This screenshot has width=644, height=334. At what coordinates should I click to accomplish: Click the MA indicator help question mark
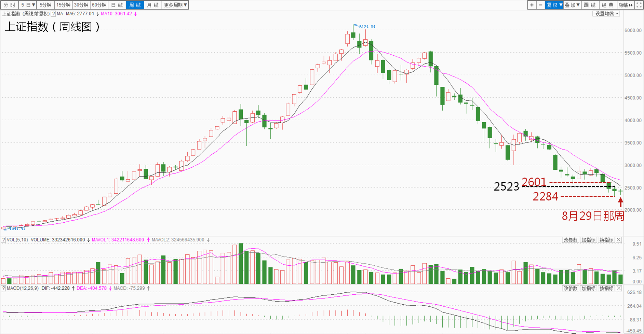[x=53, y=14]
